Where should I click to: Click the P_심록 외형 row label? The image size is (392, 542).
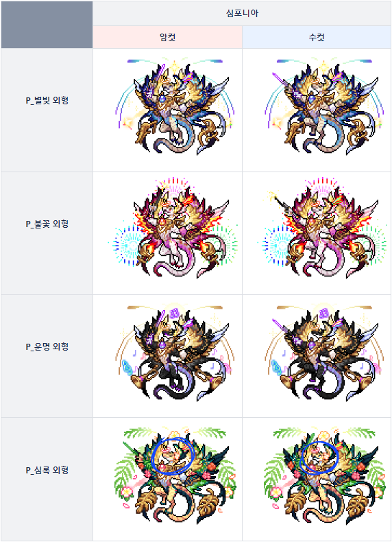click(x=47, y=470)
